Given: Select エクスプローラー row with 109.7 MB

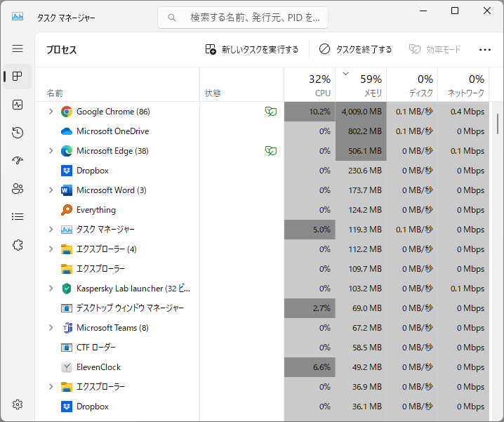Looking at the screenshot, I should click(262, 268).
